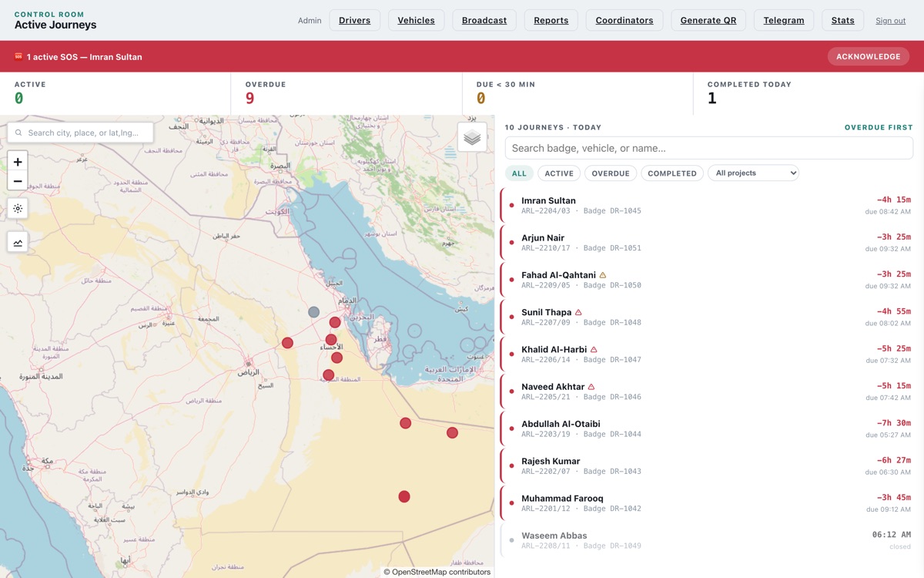924x578 pixels.
Task: Open Imran Sultan journey row
Action: tap(708, 205)
